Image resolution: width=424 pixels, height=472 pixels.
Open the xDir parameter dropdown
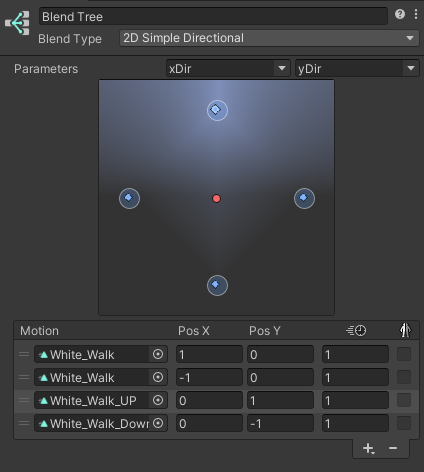click(x=228, y=68)
